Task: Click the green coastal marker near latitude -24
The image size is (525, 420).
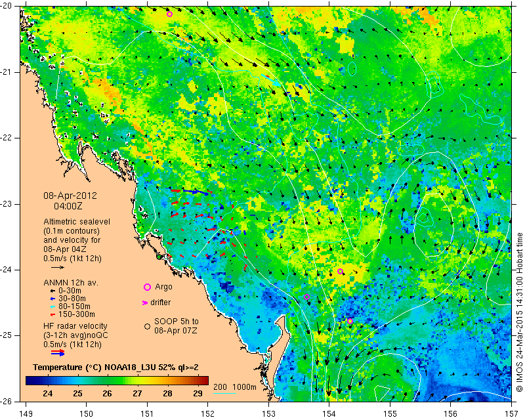Action: [x=159, y=257]
